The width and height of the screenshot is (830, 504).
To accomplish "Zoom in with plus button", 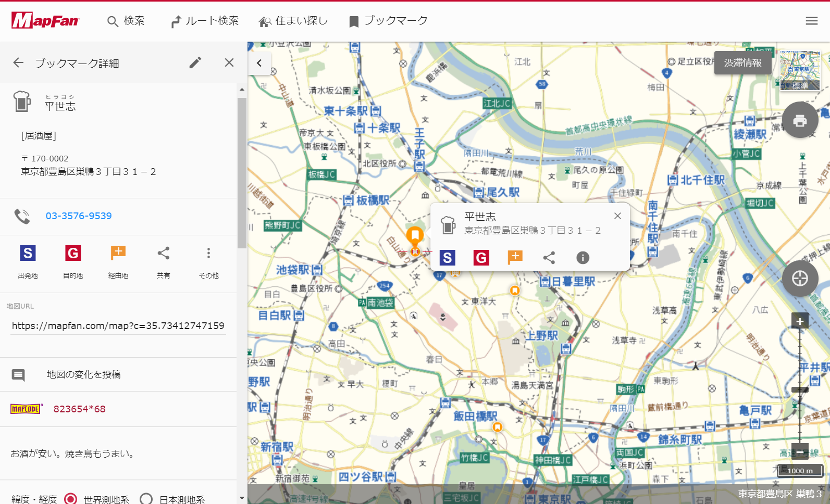I will click(800, 321).
